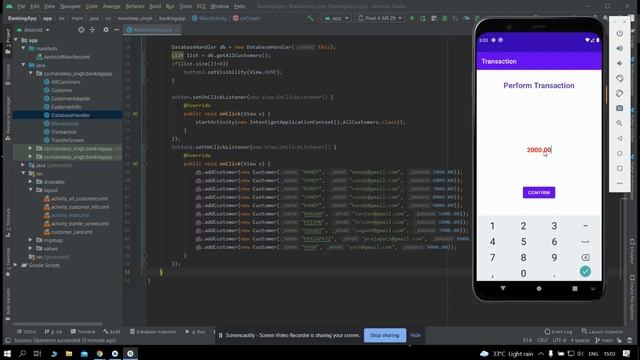Click the Windows Start button
This screenshot has width=640, height=360.
tap(7, 353)
